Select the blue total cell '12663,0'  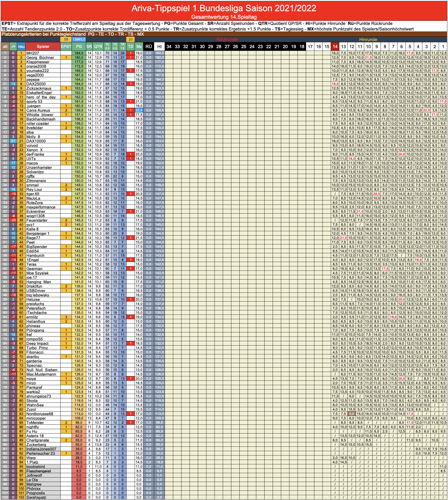79,39
